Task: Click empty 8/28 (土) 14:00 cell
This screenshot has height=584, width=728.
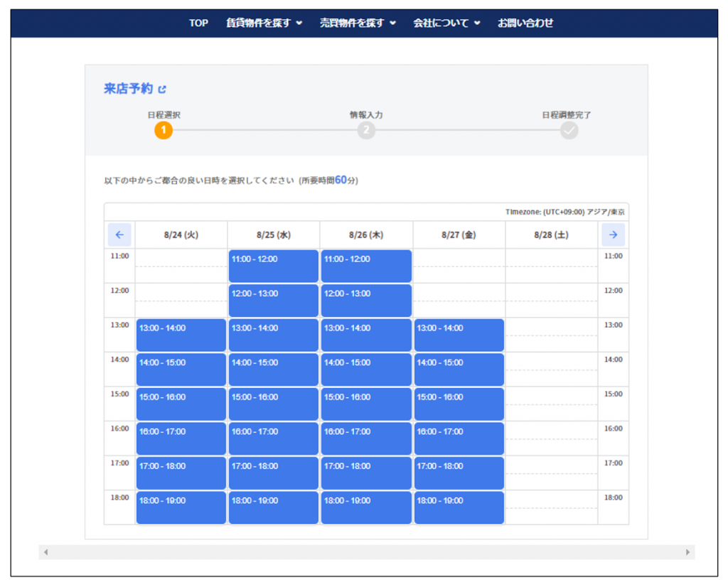Action: click(551, 369)
